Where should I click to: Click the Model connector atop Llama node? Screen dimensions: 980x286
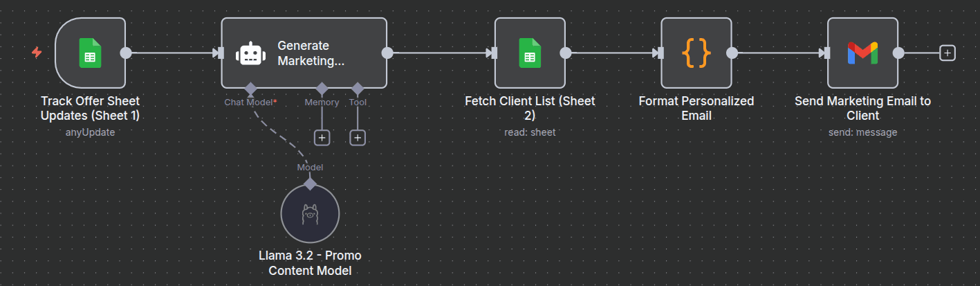(x=310, y=184)
